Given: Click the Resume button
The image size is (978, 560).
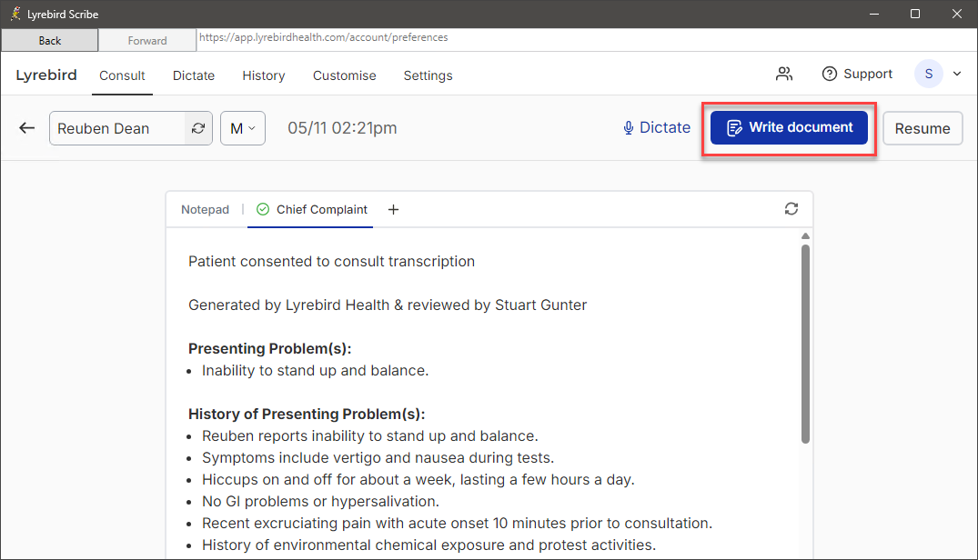Looking at the screenshot, I should point(923,128).
